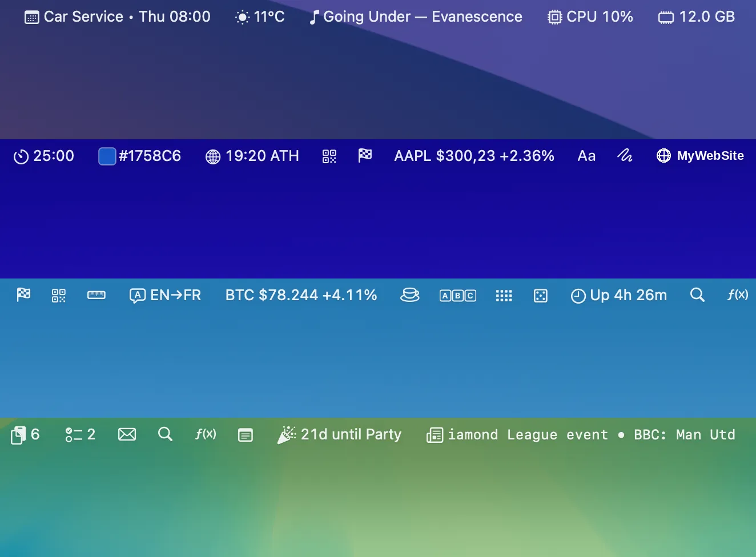This screenshot has height=557, width=756.
Task: Click the magnifier icon next to Up 4h 26m
Action: click(x=697, y=295)
